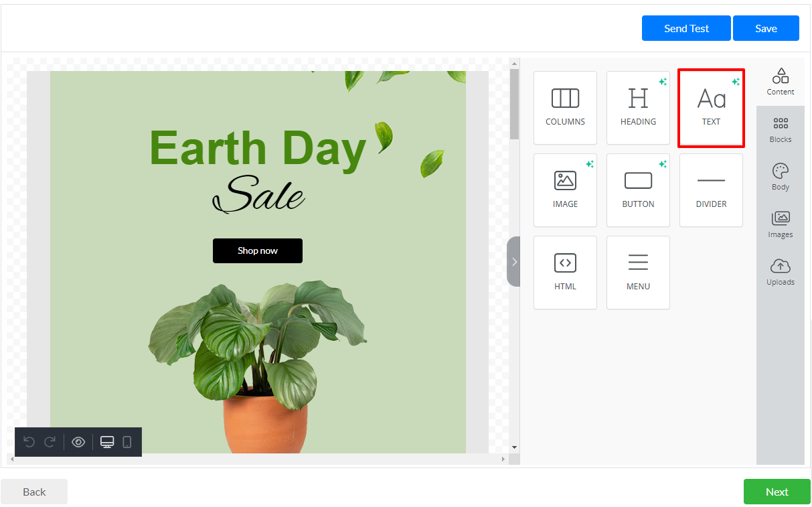Choose the Text content block

[711, 108]
